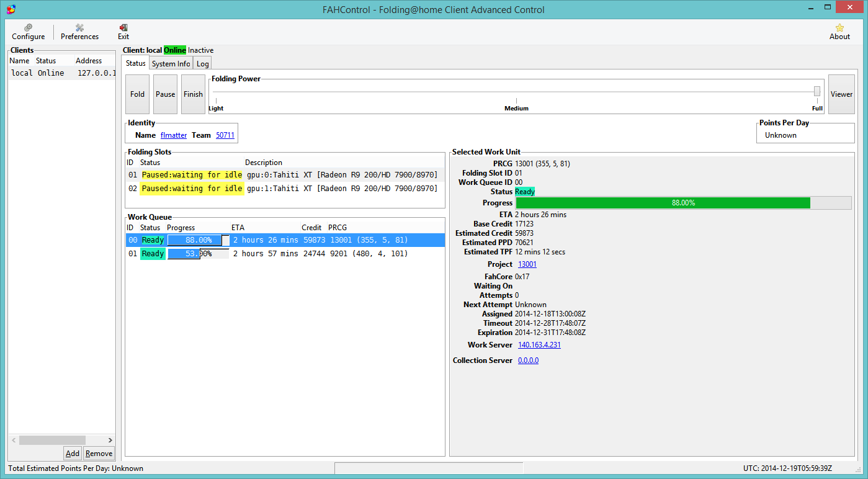
Task: Click the Estimated Credit value 59873
Action: click(x=524, y=233)
